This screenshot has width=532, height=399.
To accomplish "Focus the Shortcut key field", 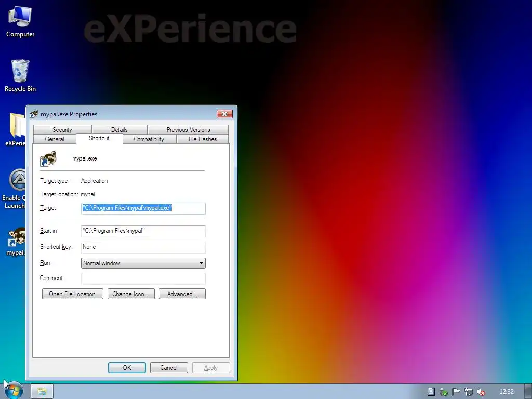I will point(143,247).
